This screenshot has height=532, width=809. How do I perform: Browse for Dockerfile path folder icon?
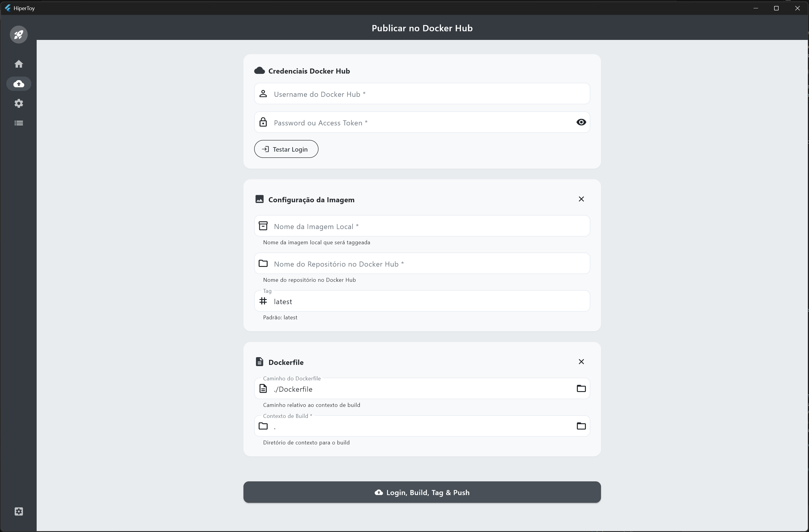pos(581,388)
